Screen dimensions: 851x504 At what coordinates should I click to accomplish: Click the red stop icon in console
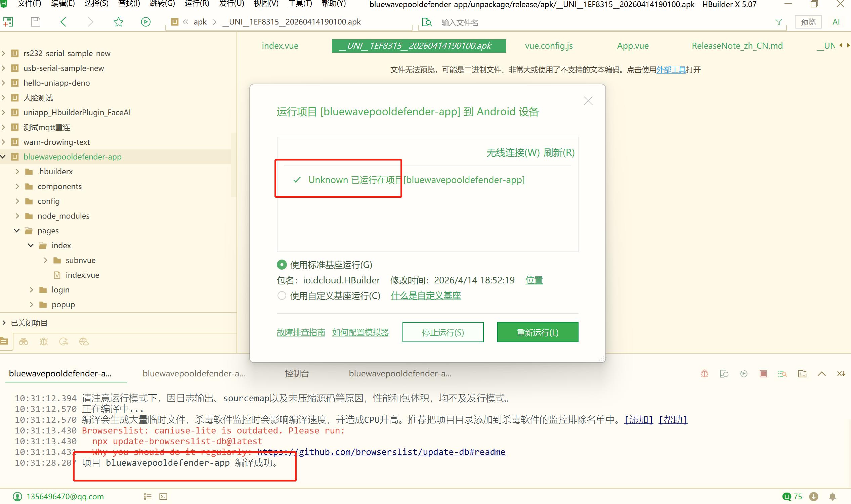tap(763, 374)
